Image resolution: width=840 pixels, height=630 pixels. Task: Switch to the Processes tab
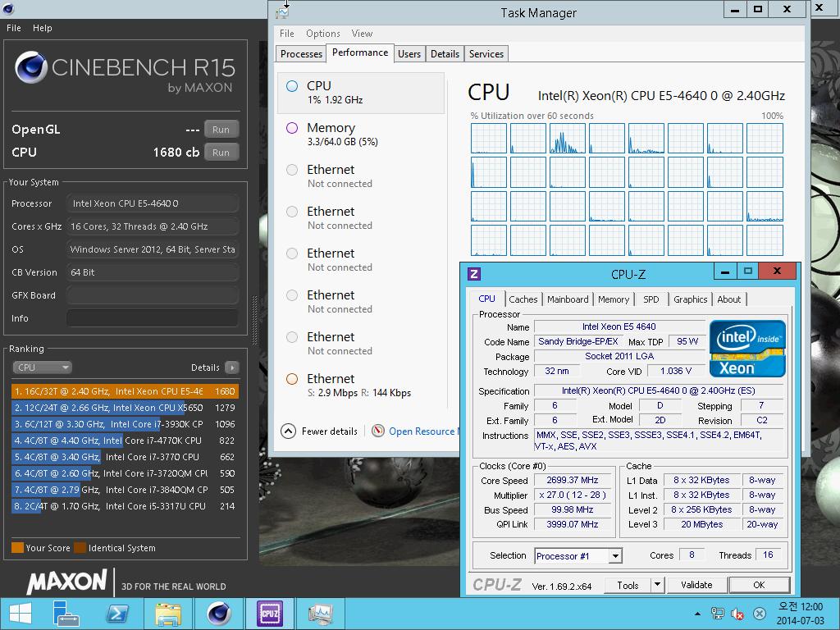point(301,53)
